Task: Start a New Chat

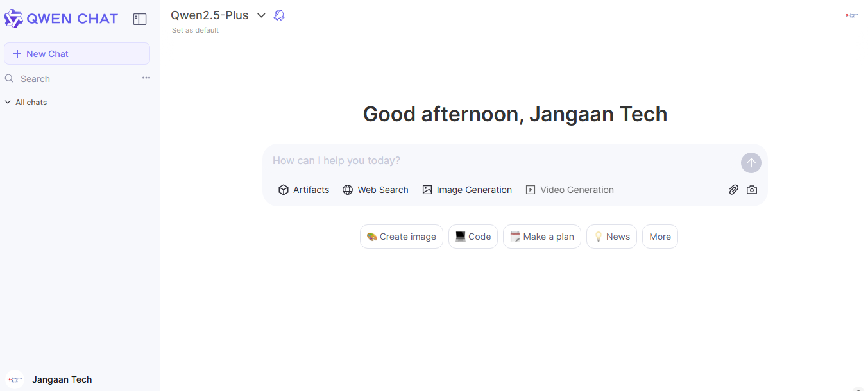Action: click(x=77, y=54)
